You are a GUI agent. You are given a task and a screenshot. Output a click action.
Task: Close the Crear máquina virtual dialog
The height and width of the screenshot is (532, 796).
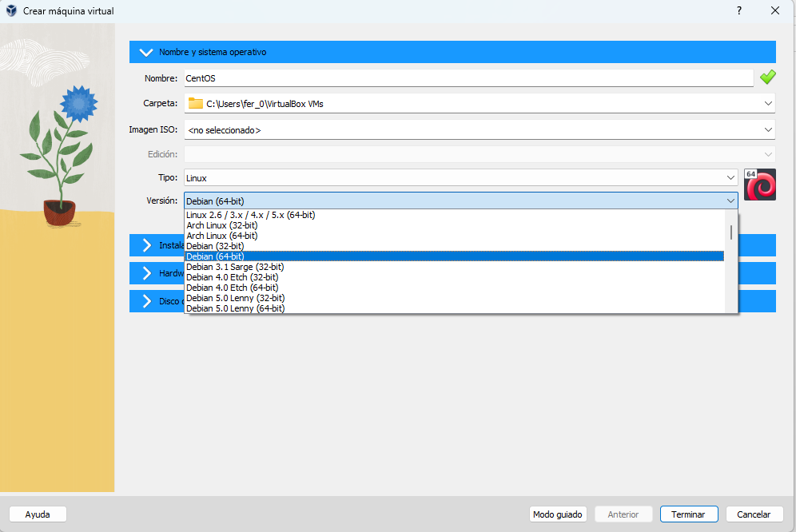[x=774, y=10]
